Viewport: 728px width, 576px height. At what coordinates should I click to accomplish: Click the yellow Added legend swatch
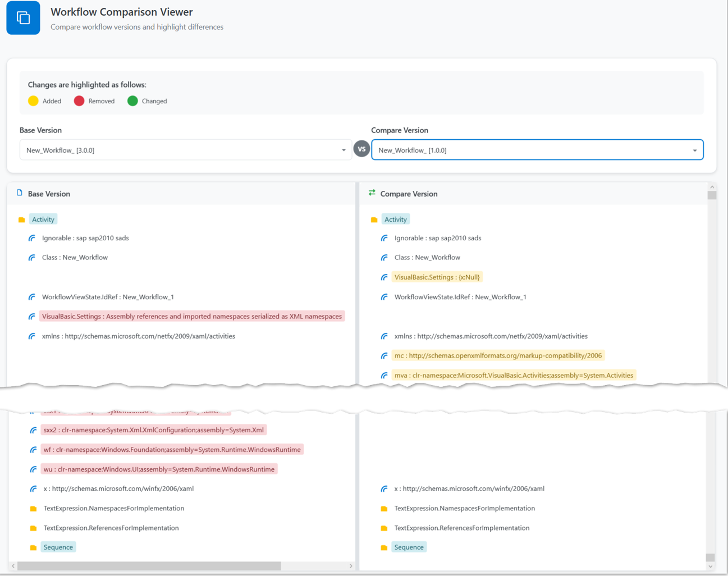click(33, 101)
